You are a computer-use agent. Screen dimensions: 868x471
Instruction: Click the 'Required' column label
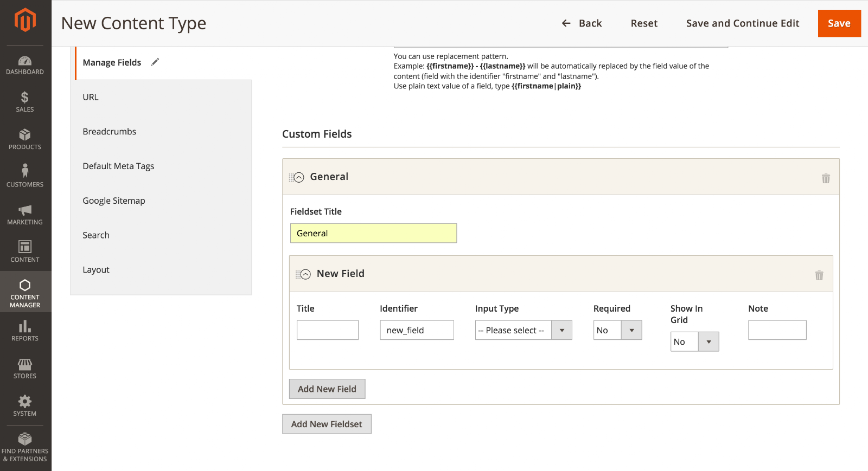click(612, 308)
